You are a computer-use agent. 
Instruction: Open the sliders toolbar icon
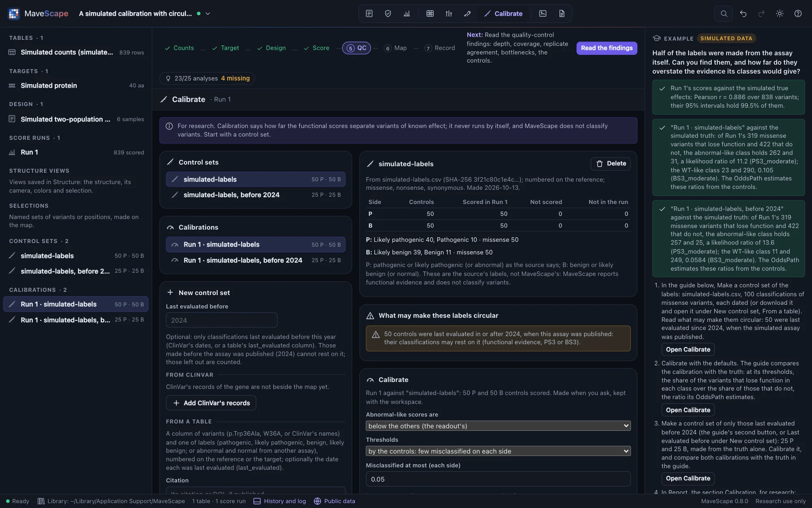pos(449,13)
